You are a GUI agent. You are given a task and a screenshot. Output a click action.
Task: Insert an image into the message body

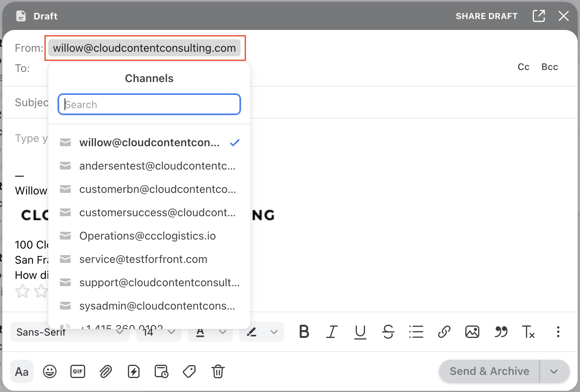pos(472,332)
